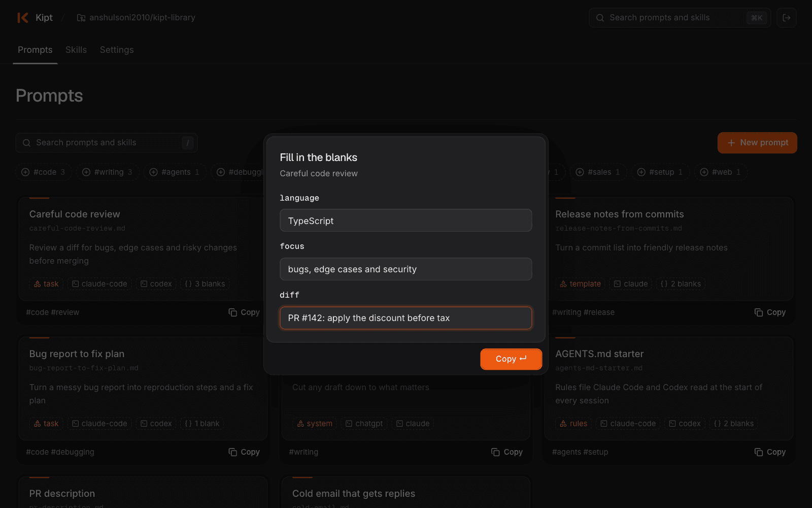Click the system tag on the #writing card

pyautogui.click(x=315, y=424)
